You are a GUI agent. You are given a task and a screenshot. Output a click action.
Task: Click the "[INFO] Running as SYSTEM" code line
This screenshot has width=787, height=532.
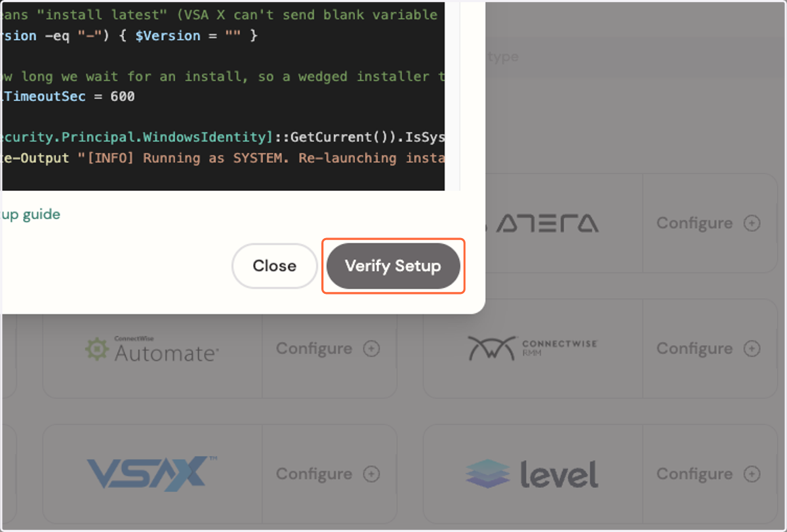click(x=222, y=158)
